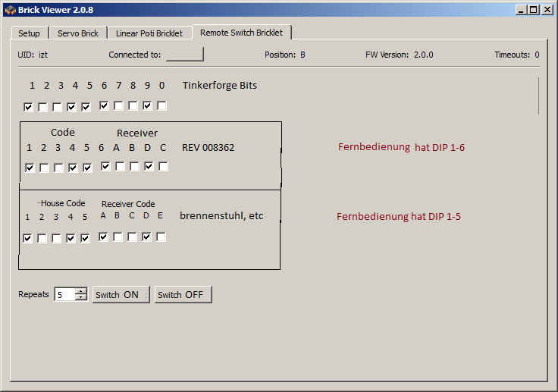Click the Repeats value field
This screenshot has height=392, width=558.
point(64,294)
